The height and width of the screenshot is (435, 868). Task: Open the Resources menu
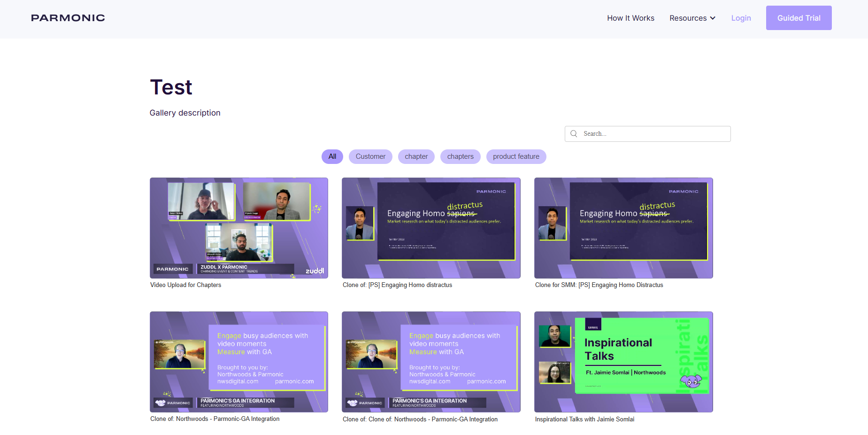pos(692,18)
